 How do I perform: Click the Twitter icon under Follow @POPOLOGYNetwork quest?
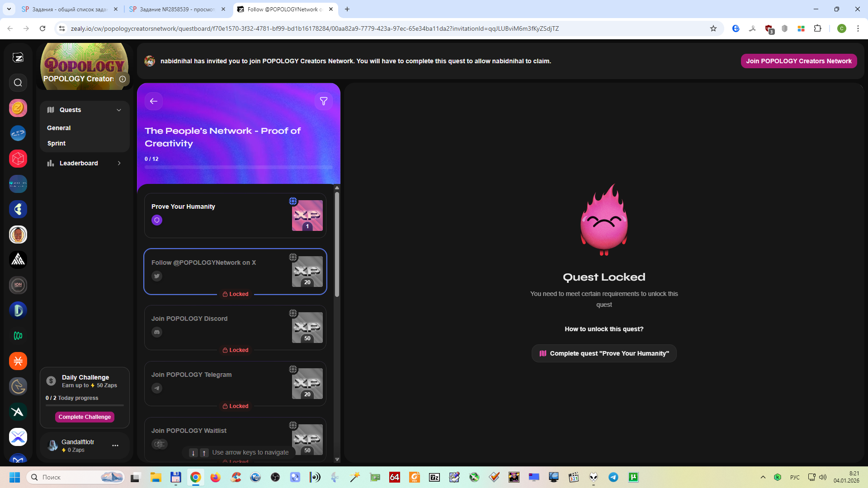point(157,276)
